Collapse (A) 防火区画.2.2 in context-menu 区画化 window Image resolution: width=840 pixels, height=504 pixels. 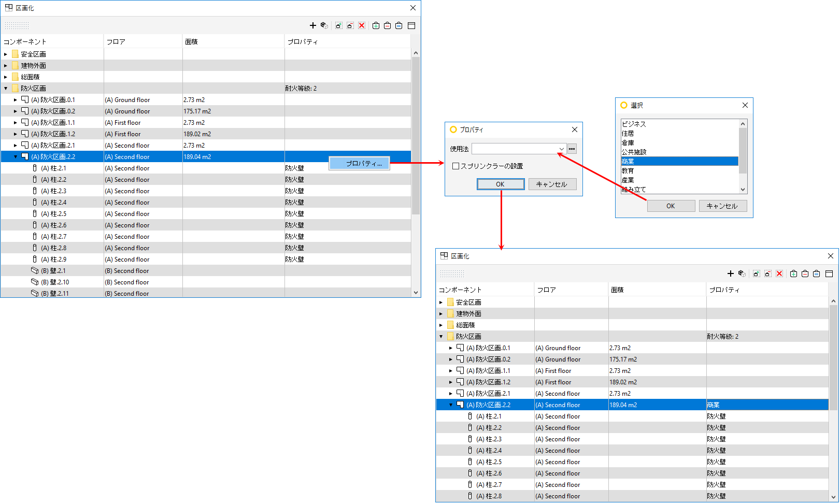(16, 156)
